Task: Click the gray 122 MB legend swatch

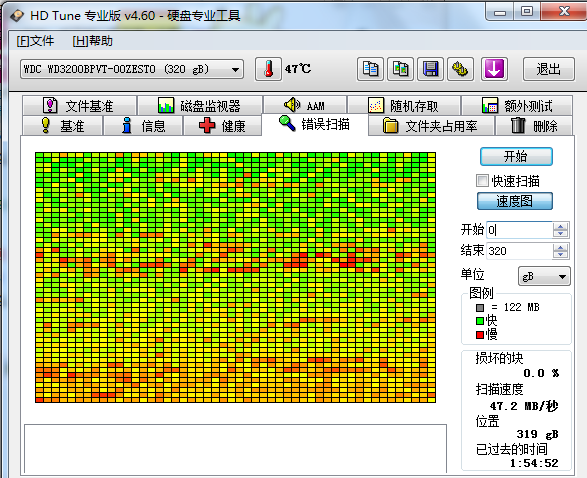Action: click(480, 308)
